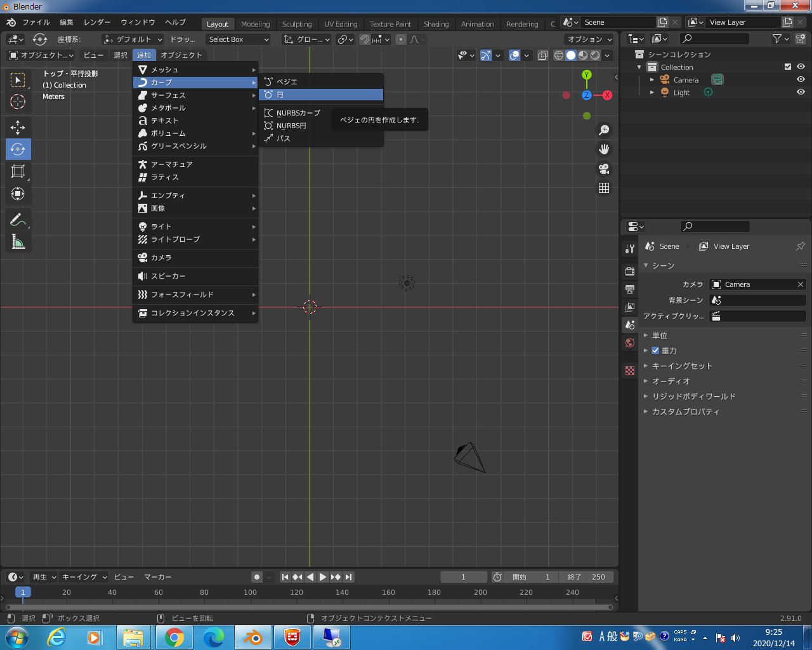Switch to the Sculpting workspace tab
This screenshot has height=650, width=812.
(x=297, y=24)
